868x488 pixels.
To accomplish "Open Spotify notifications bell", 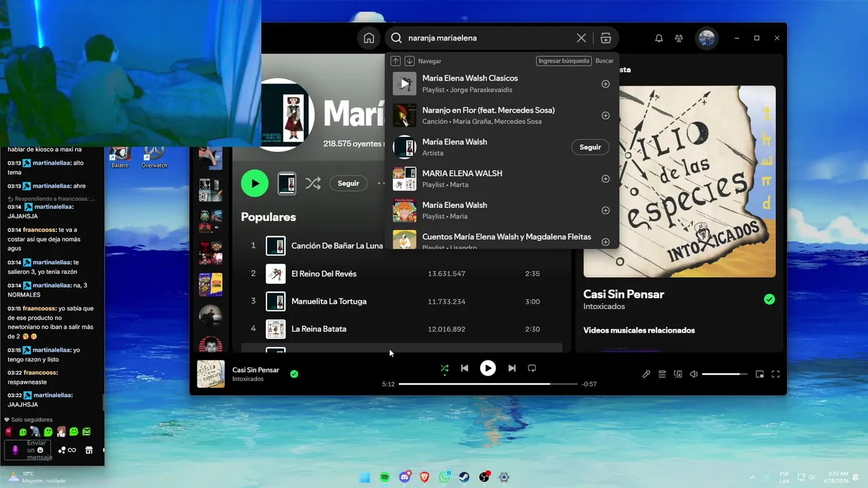I will click(658, 38).
